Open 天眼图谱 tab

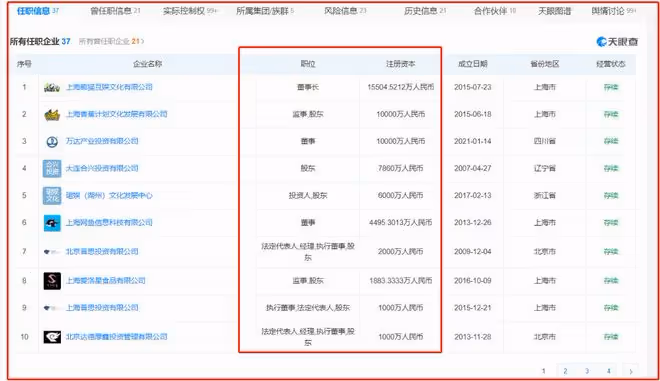(x=554, y=11)
